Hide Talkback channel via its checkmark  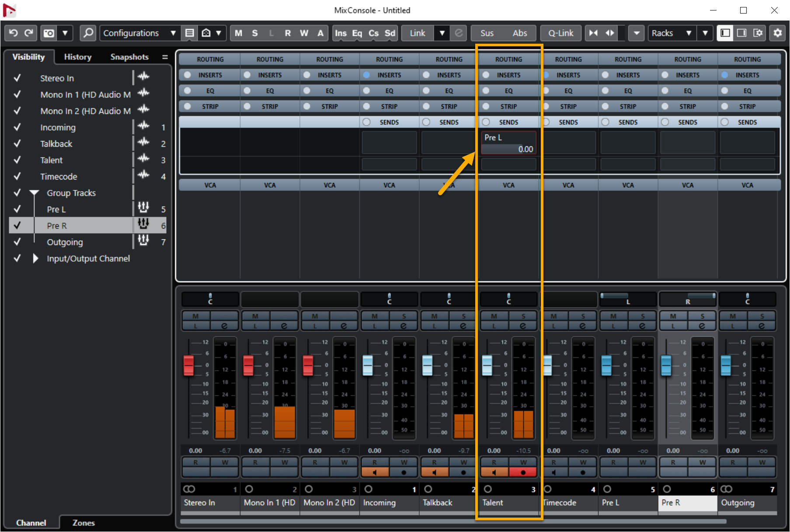pyautogui.click(x=17, y=144)
